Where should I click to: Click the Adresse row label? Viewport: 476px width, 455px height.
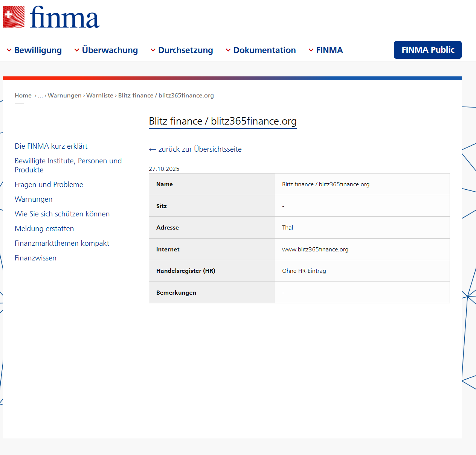tap(168, 228)
